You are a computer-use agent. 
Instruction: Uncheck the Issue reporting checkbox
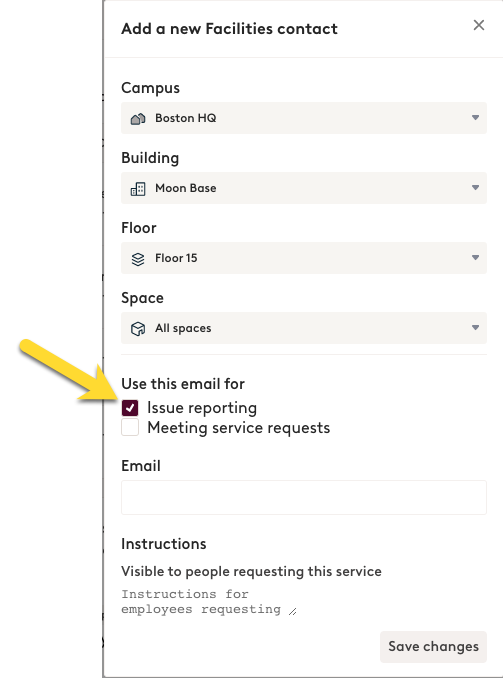[130, 407]
